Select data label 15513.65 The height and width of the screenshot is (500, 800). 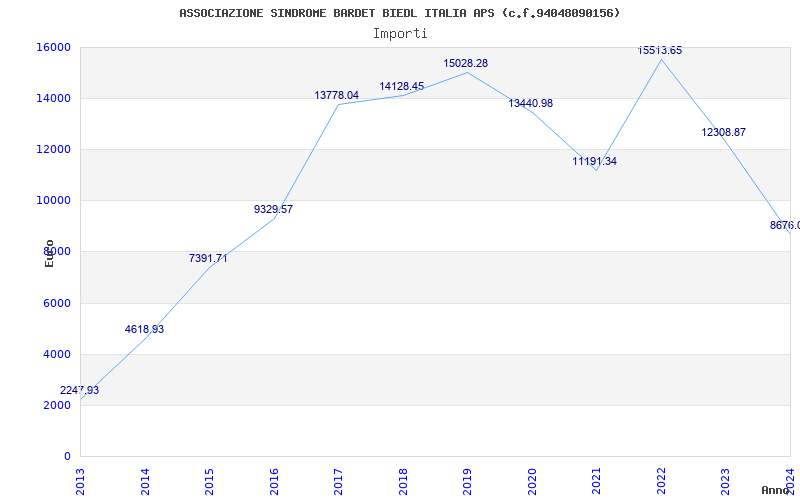pyautogui.click(x=660, y=51)
